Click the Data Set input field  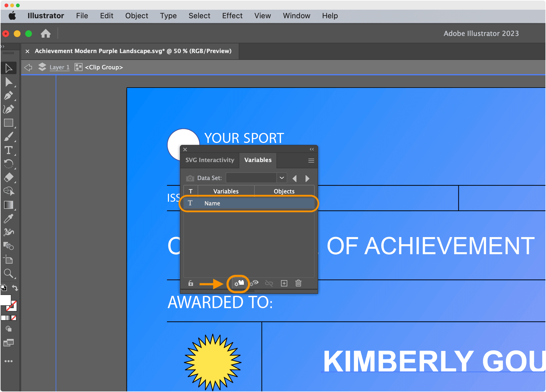click(251, 178)
